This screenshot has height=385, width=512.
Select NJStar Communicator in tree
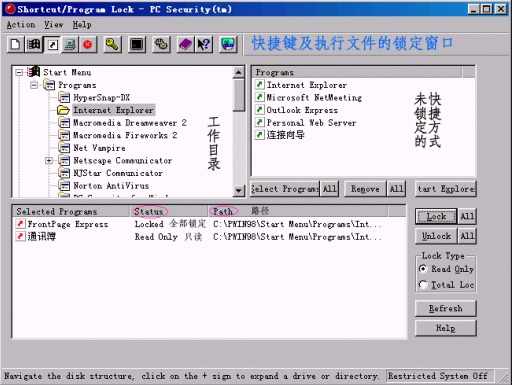tap(118, 173)
